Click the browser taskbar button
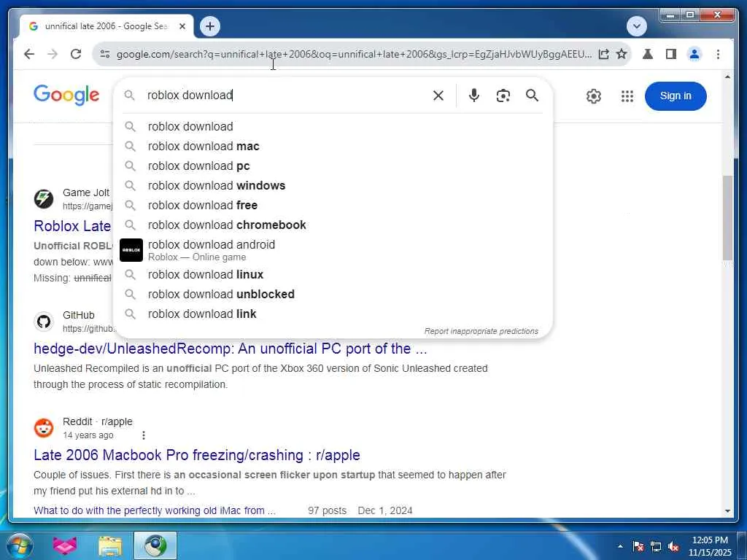Image resolution: width=747 pixels, height=560 pixels. pos(155,545)
